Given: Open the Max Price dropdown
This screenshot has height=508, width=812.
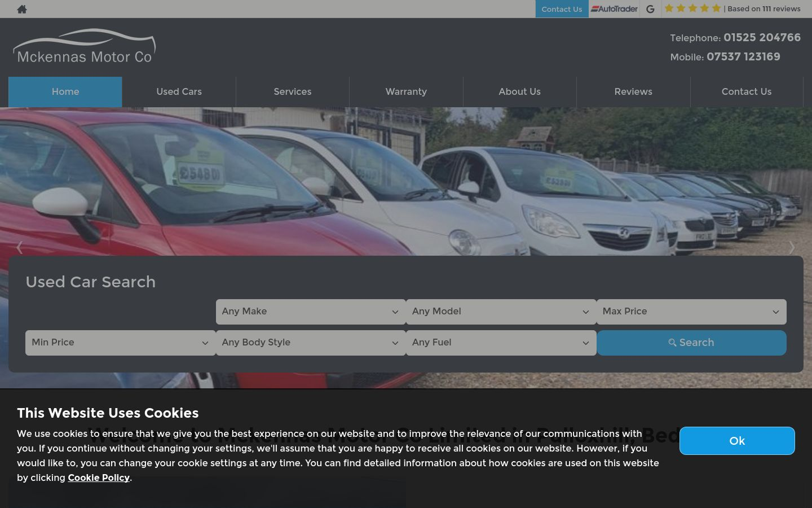Looking at the screenshot, I should pos(691,312).
